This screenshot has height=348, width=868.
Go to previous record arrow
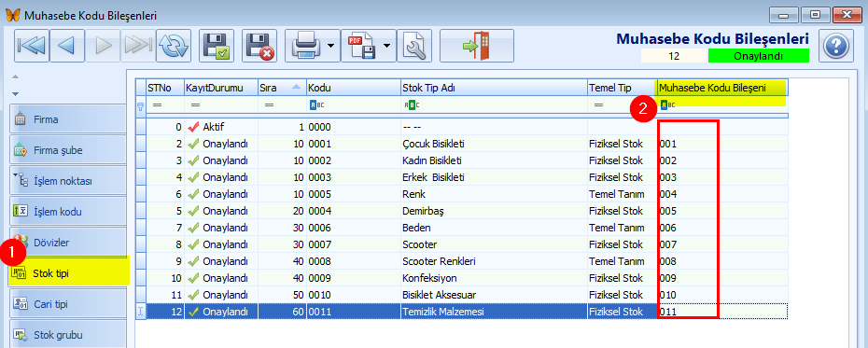[66, 46]
